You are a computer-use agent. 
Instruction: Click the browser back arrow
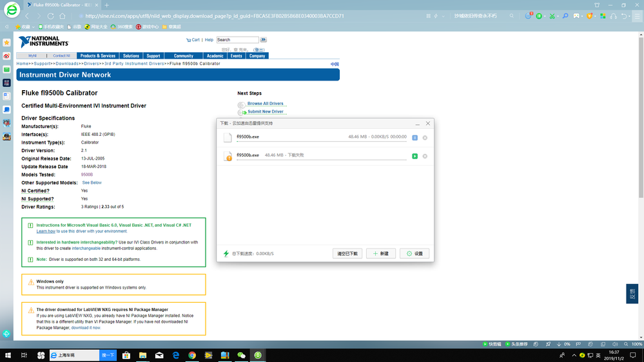[28, 16]
